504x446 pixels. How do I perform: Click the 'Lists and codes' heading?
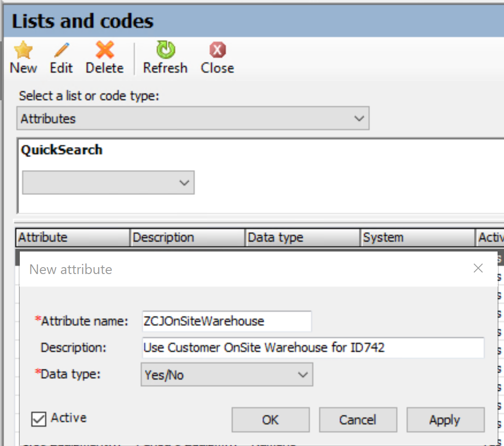82,21
